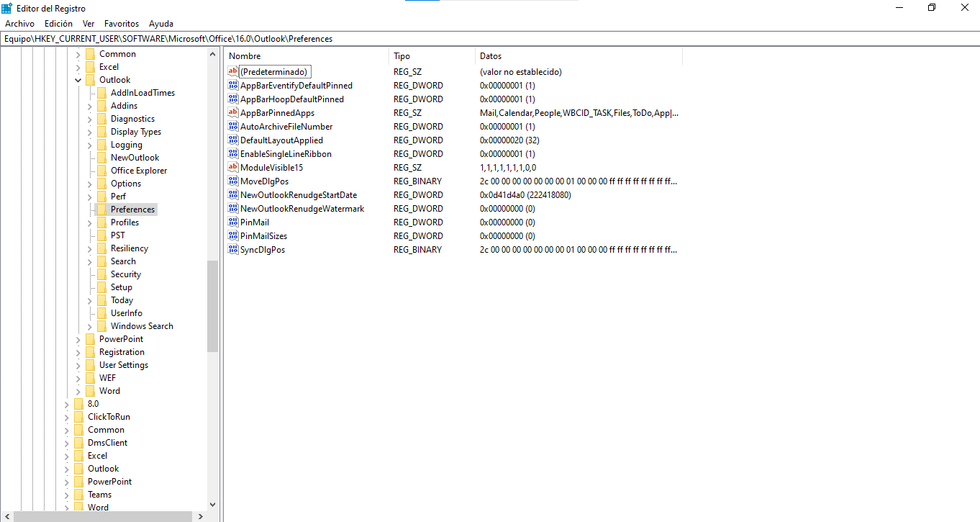Click the PinMailSizes DWORD value icon
This screenshot has height=522, width=980.
pos(232,236)
